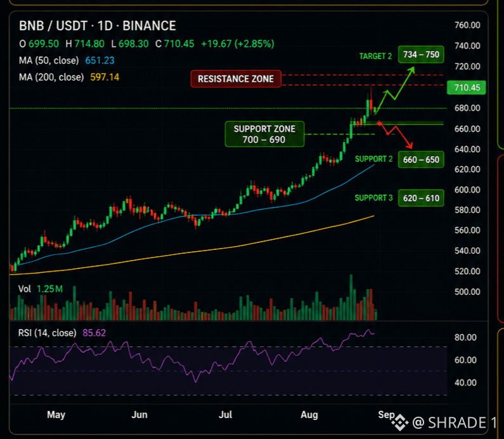Viewport: 504px width, 439px height.
Task: Click the SUPPORT 3 text
Action: coord(374,198)
